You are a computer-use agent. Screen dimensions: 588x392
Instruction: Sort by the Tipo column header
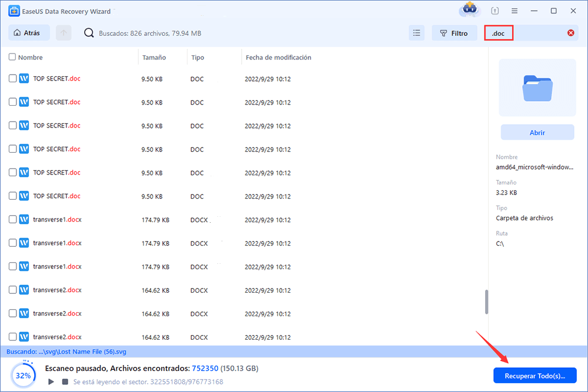[x=198, y=58]
